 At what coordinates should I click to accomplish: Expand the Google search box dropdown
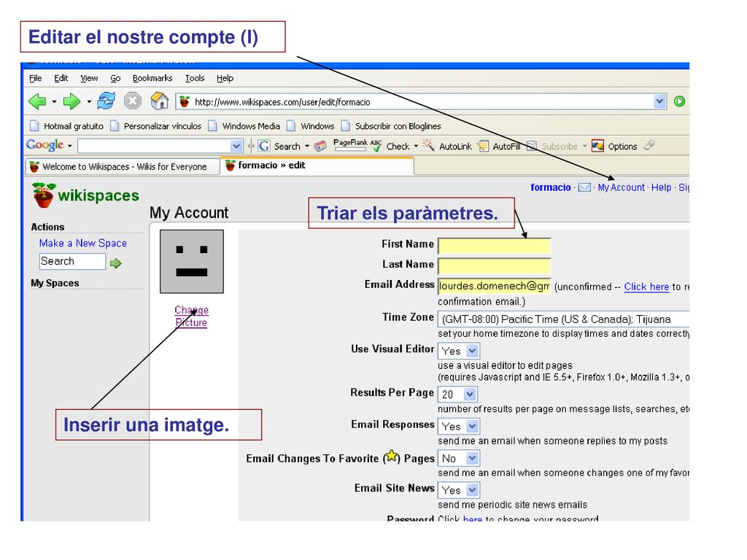(x=236, y=146)
